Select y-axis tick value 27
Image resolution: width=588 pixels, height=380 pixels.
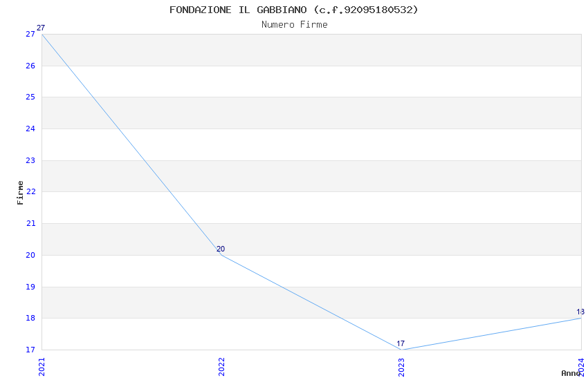[30, 34]
